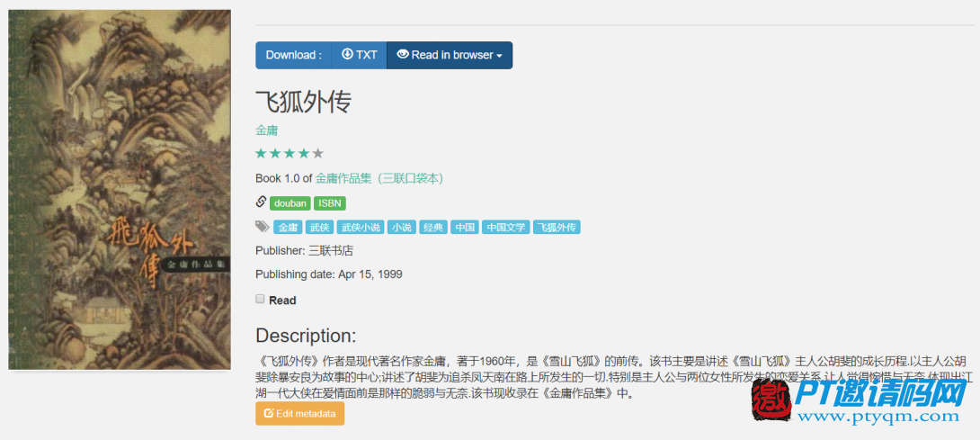
Task: Select the 飞狐外传 tag
Action: click(x=557, y=227)
